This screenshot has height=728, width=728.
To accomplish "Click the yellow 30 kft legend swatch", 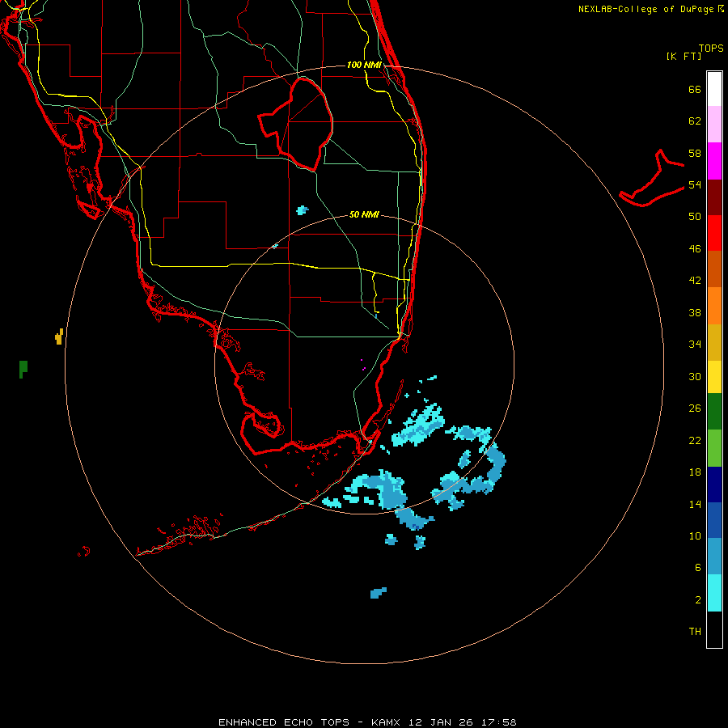I will pyautogui.click(x=714, y=377).
